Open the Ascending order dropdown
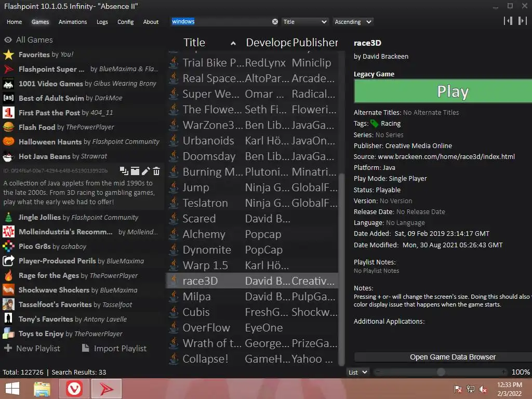532x399 pixels. (353, 22)
